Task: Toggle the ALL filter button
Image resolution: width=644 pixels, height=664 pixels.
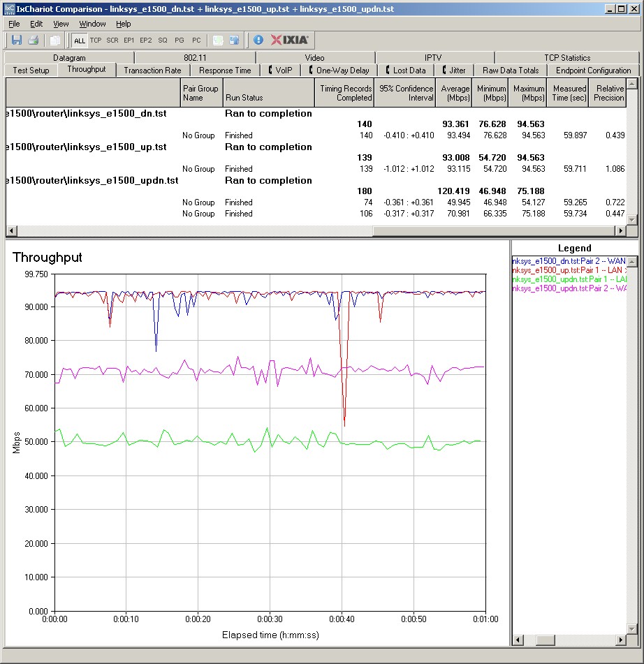Action: coord(79,40)
